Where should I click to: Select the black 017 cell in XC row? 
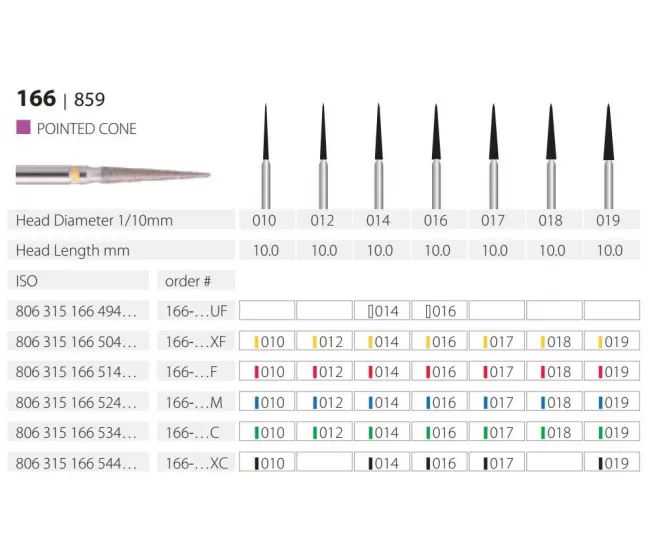497,462
